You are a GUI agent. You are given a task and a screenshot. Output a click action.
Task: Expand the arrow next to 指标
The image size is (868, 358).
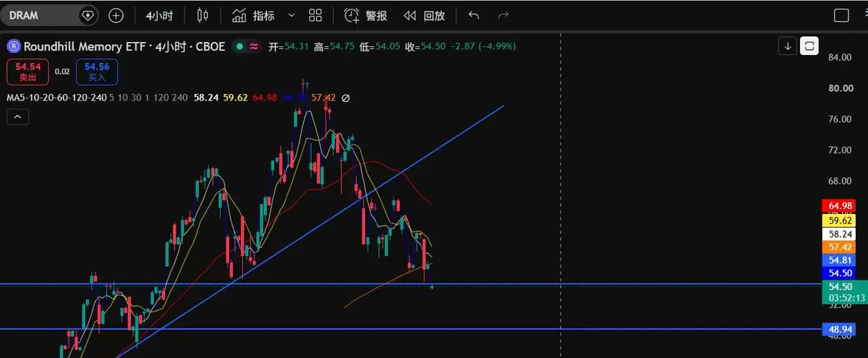[x=291, y=15]
